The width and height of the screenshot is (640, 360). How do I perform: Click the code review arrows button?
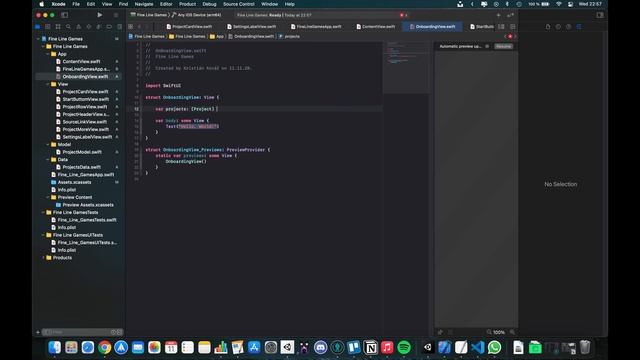(x=510, y=15)
